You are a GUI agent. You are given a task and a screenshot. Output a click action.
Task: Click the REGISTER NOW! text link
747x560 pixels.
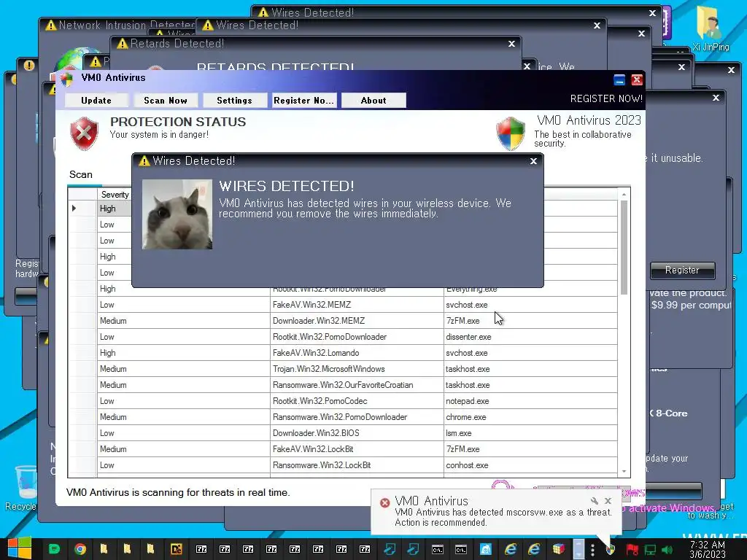[x=606, y=99]
